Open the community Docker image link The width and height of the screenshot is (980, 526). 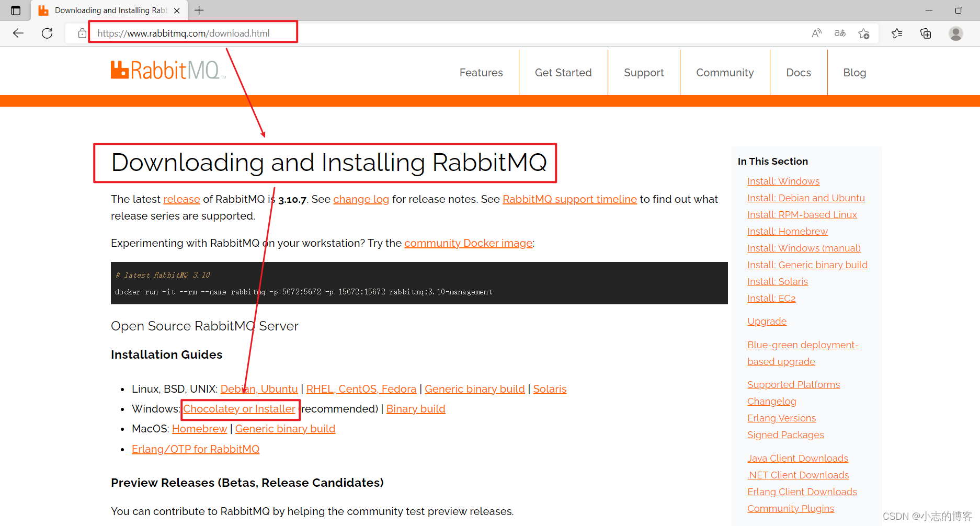pos(468,243)
